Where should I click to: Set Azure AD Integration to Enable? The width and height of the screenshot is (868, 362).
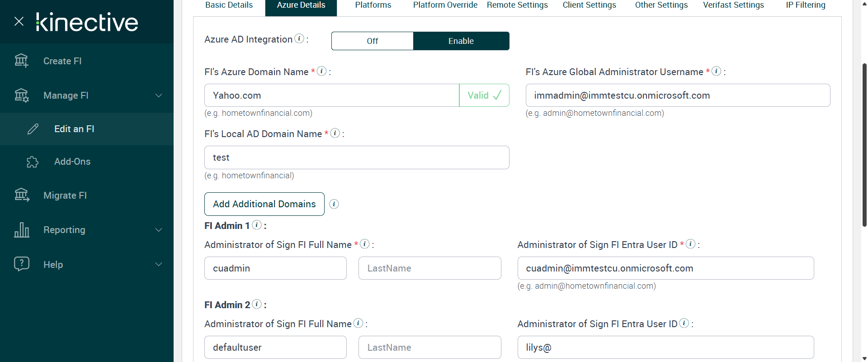tap(461, 41)
